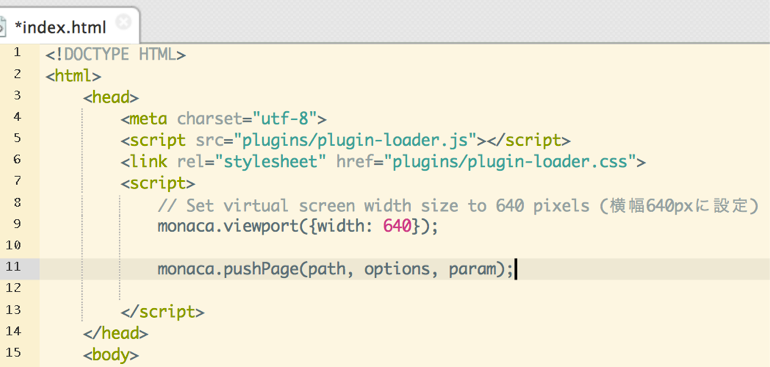
Task: Click highlighted line number 11 in gutter
Action: (14, 267)
